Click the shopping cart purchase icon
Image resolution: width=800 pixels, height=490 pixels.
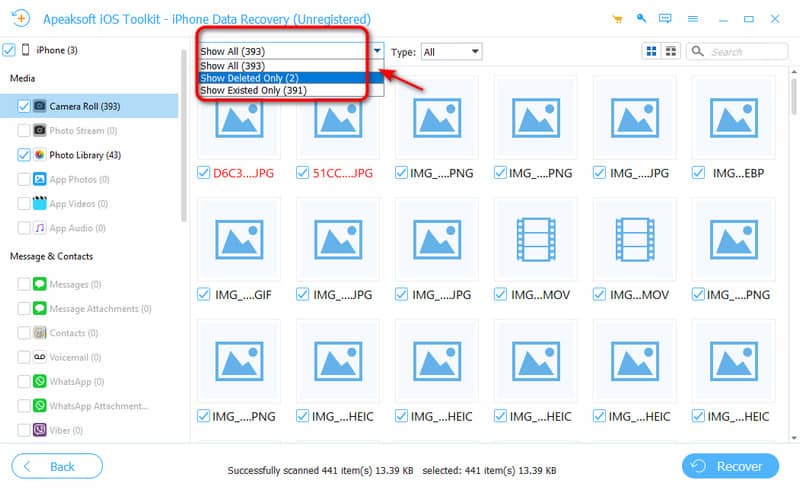click(x=617, y=19)
